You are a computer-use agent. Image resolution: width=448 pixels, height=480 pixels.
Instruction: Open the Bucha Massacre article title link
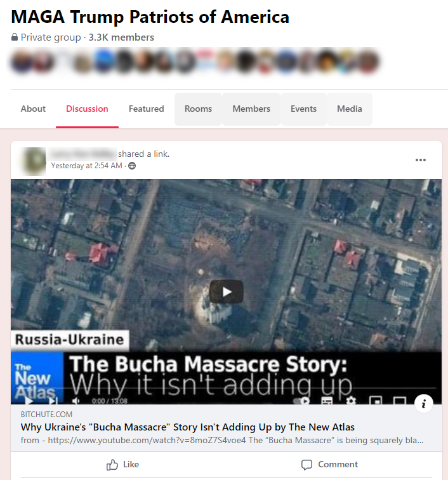click(x=188, y=427)
